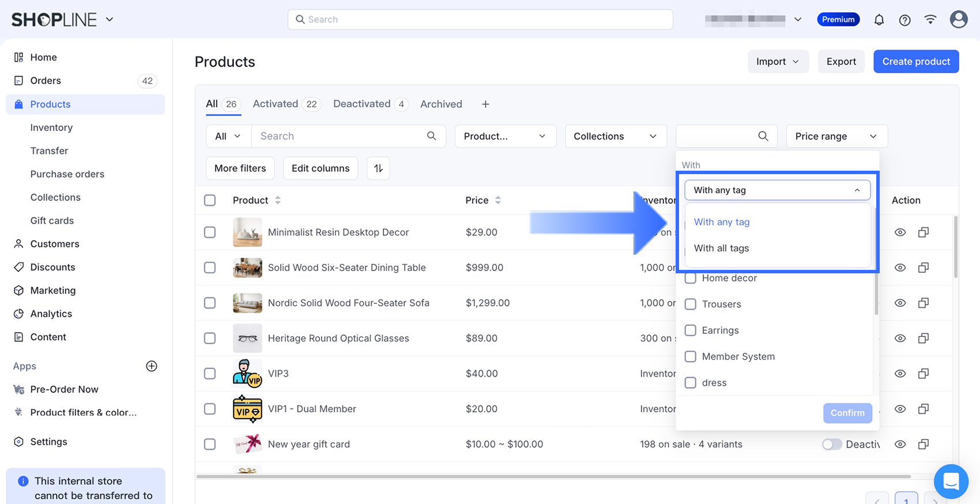Viewport: 980px width, 504px height.
Task: Expand the Import button menu
Action: [x=778, y=62]
